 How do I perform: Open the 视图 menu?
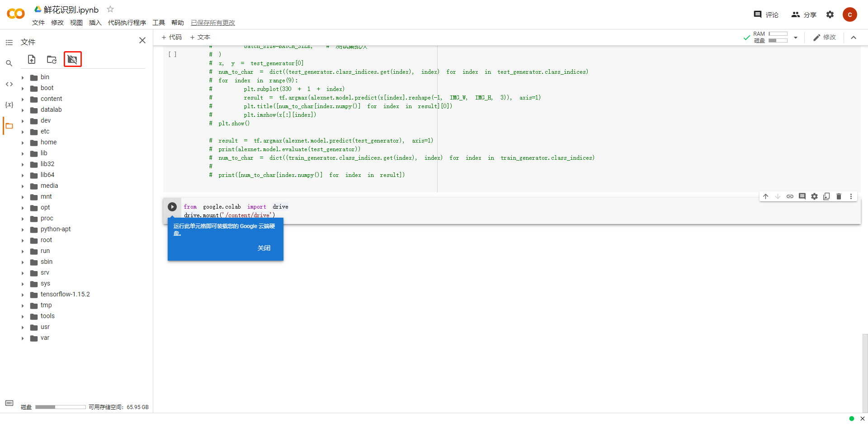76,23
